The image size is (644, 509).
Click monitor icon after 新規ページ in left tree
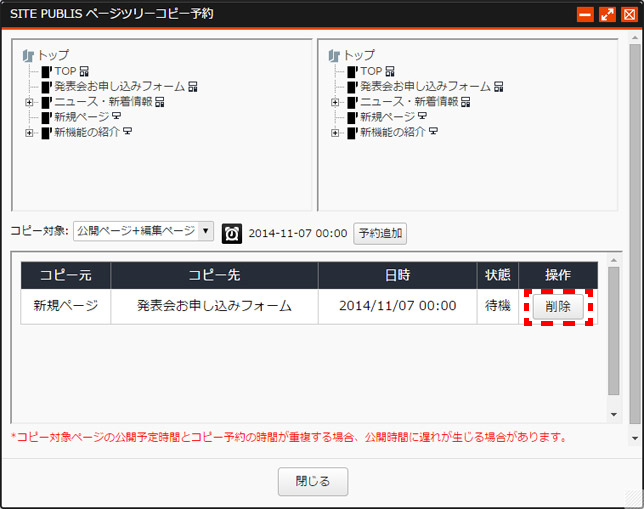tap(117, 116)
